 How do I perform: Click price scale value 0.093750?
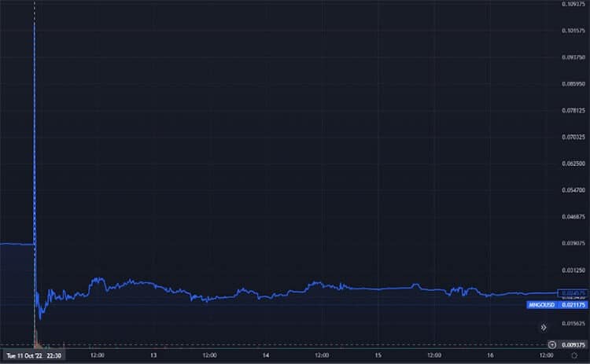coord(573,57)
